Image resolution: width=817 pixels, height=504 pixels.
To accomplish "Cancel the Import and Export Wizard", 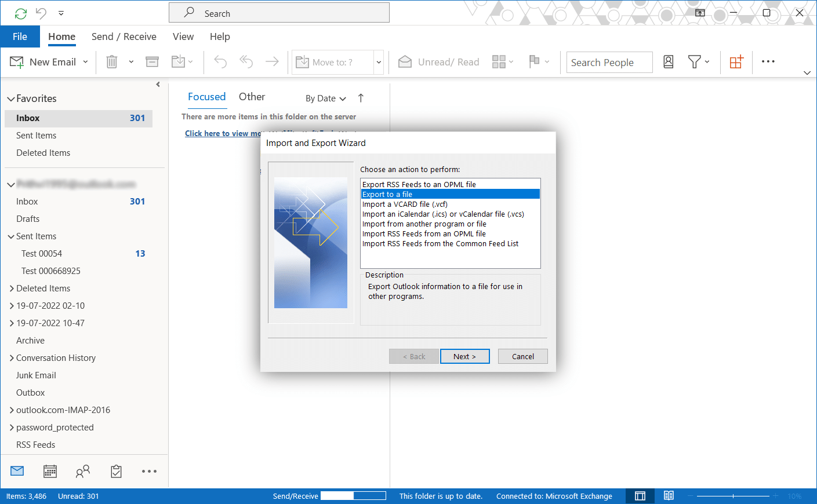I will [x=522, y=356].
